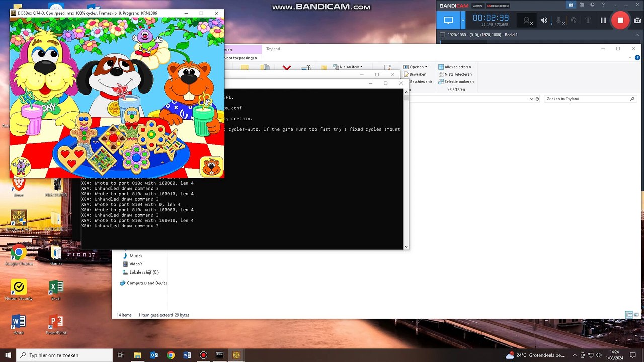Open the Windows Start menu
This screenshot has height=362, width=644.
pyautogui.click(x=8, y=355)
